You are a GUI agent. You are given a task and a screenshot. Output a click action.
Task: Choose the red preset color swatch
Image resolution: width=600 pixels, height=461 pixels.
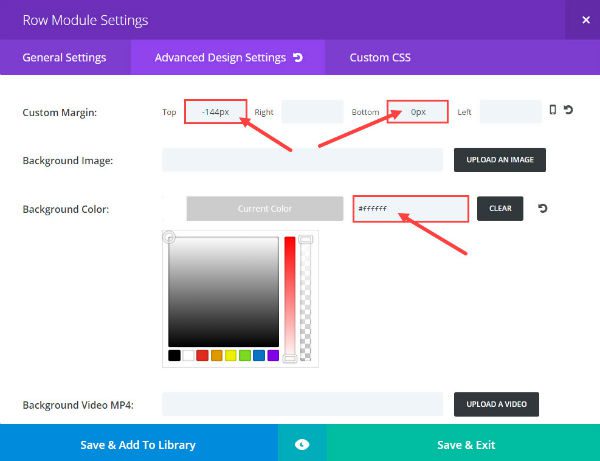click(203, 355)
